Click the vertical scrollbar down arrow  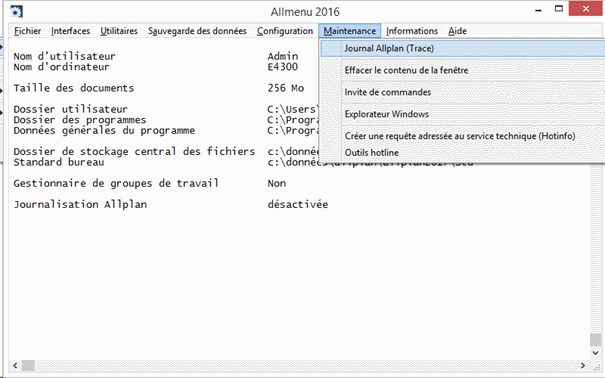point(595,353)
